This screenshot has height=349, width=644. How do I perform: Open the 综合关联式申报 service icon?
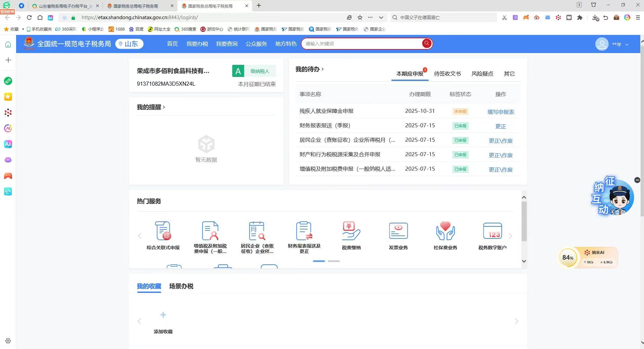(x=163, y=231)
